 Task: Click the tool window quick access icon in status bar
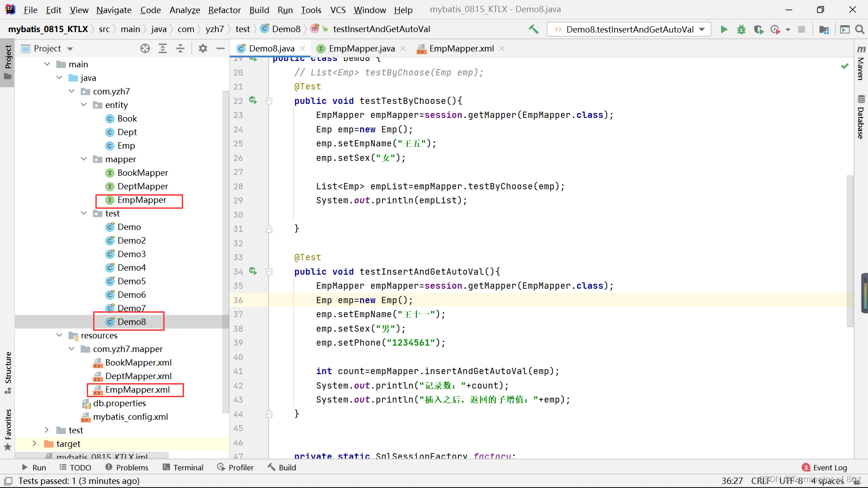click(x=8, y=481)
